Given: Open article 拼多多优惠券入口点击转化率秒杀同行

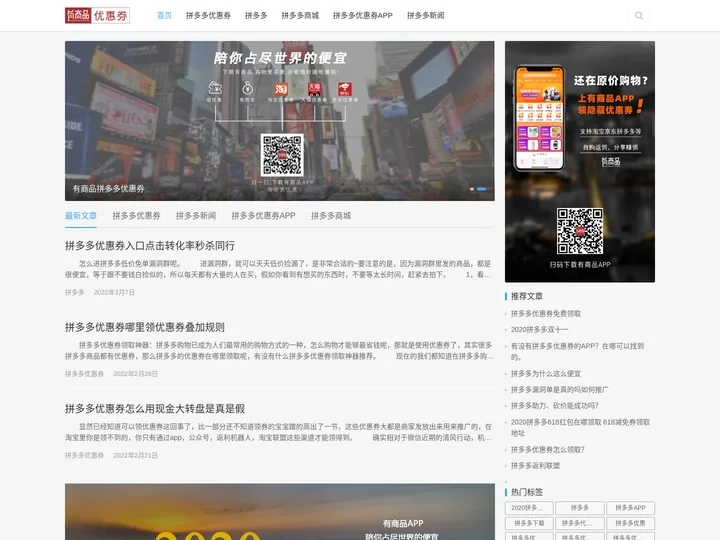Looking at the screenshot, I should pos(150,246).
